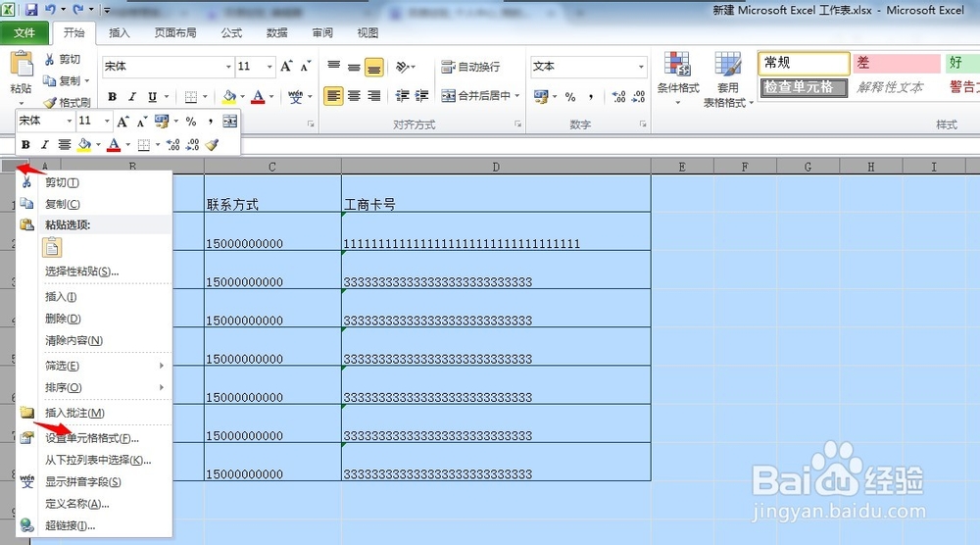Select the 常规 cell style
Image resolution: width=980 pixels, height=545 pixels.
click(x=805, y=63)
